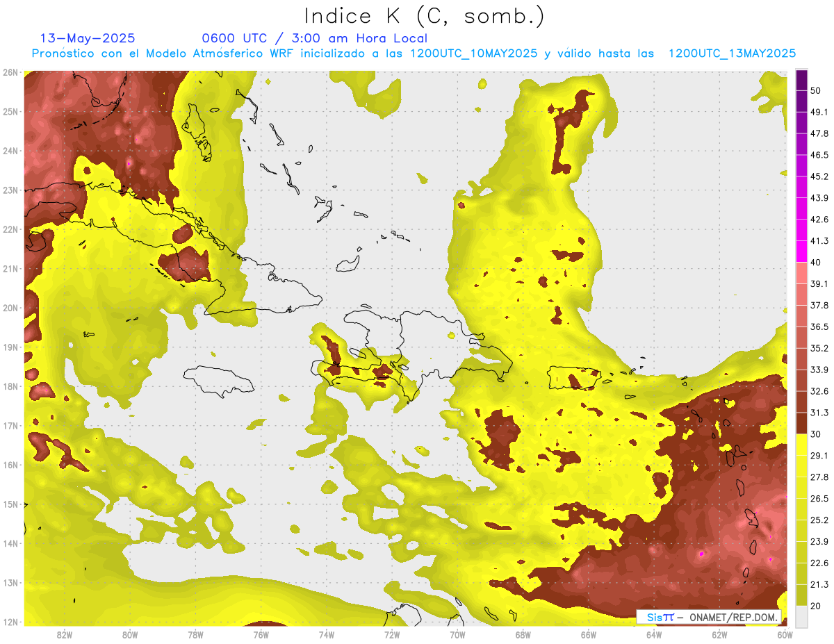Click the colorbar value "43.9"

[820, 198]
